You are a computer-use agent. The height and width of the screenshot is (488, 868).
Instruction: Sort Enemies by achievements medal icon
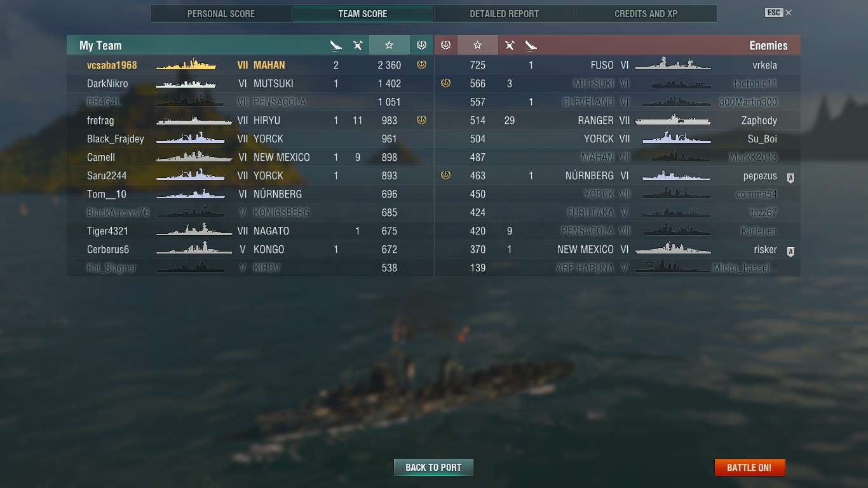pyautogui.click(x=445, y=45)
